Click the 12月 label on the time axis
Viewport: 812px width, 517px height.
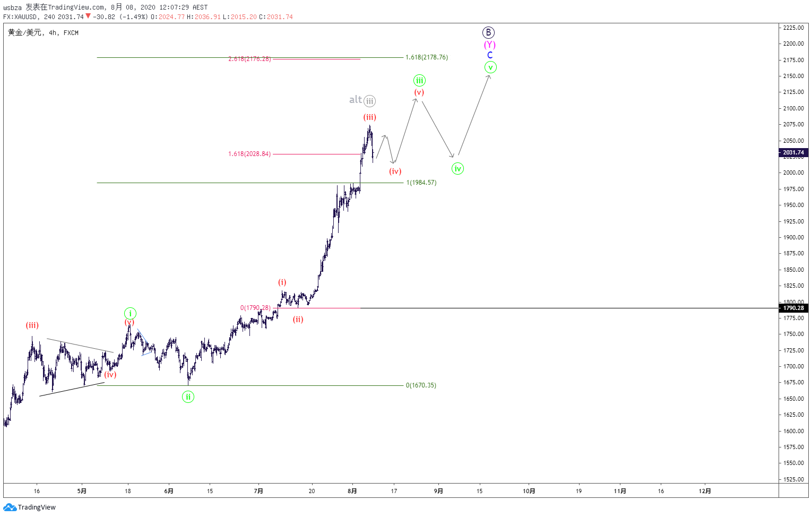[705, 491]
